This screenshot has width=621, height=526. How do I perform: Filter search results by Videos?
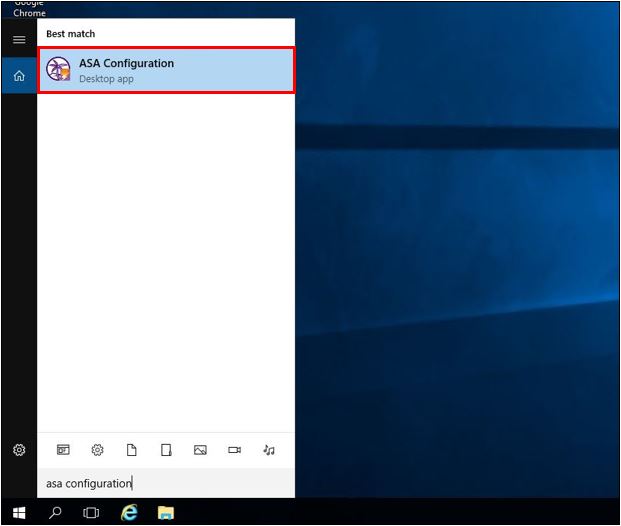coord(234,450)
